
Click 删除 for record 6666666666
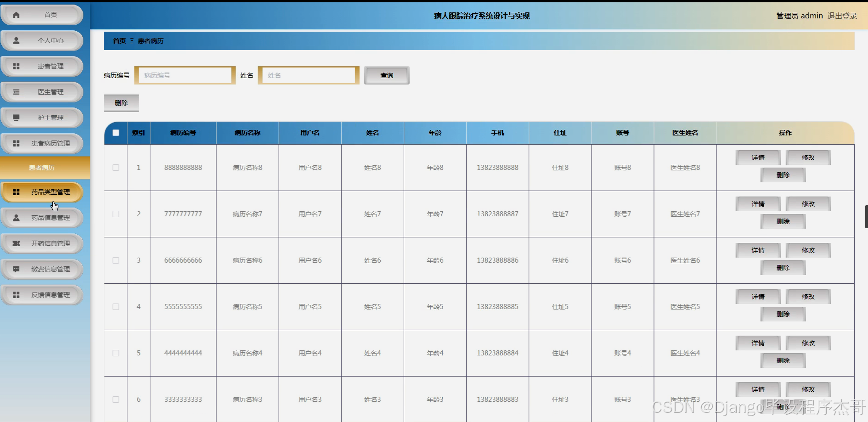[783, 268]
